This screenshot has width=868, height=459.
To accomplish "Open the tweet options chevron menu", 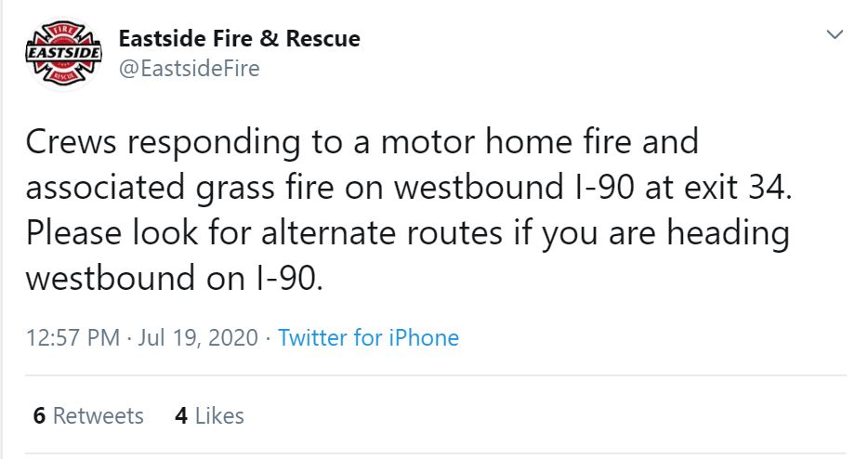I will [x=835, y=34].
